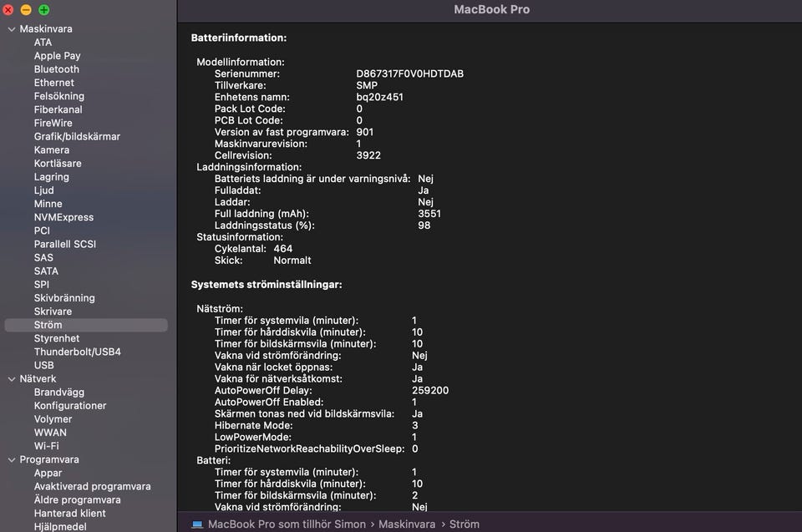Open Skivbränning details
The image size is (802, 532).
(64, 298)
